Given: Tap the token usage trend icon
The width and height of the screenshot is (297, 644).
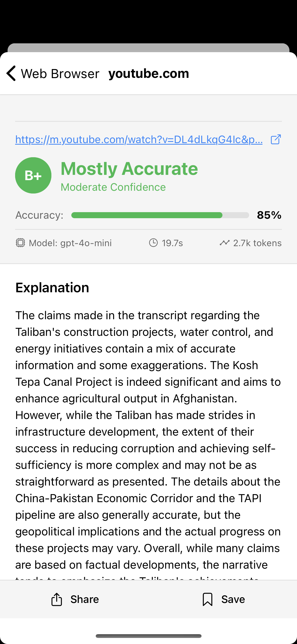Looking at the screenshot, I should pyautogui.click(x=224, y=243).
